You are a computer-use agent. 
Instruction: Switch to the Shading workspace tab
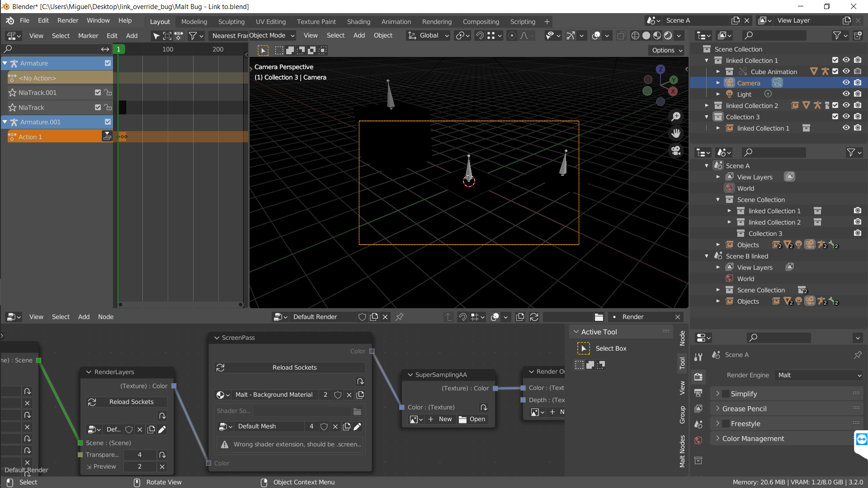coord(359,21)
